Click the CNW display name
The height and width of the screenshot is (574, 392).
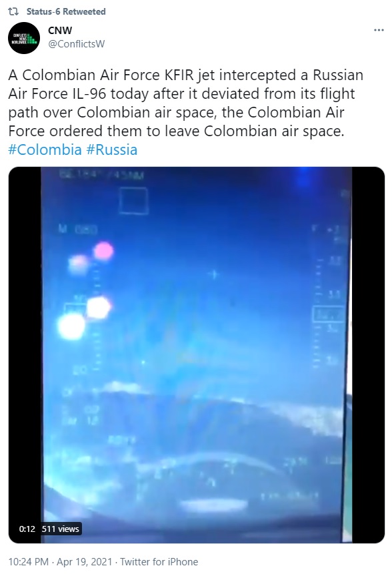[x=60, y=31]
